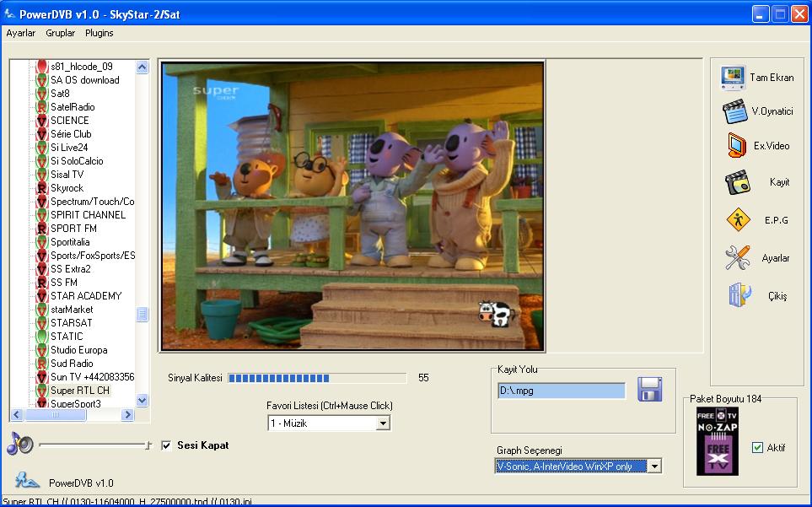This screenshot has height=507, width=812.
Task: Click the video preview display
Action: coord(352,206)
